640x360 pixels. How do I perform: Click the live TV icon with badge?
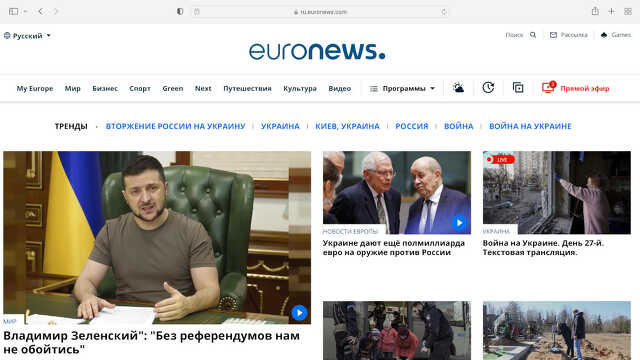point(548,87)
